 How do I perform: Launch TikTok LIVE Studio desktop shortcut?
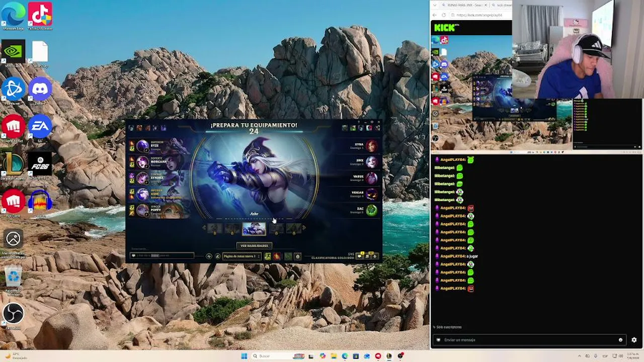[x=40, y=15]
